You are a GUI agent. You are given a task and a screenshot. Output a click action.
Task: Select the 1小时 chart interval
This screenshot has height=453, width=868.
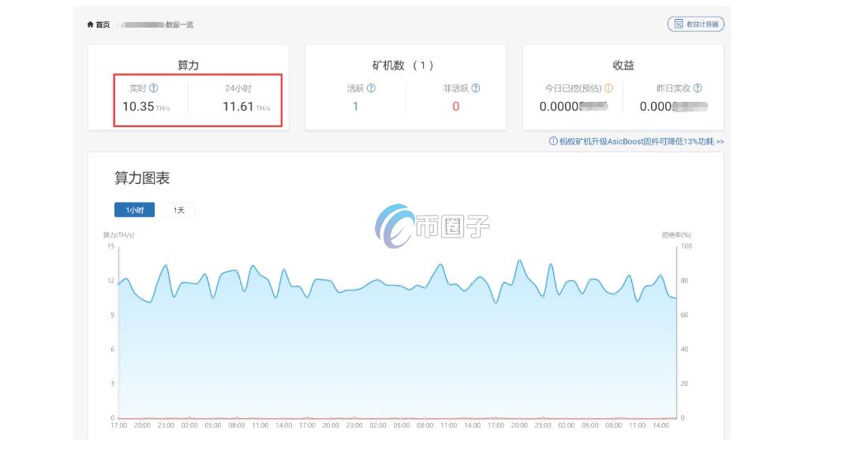click(x=134, y=210)
